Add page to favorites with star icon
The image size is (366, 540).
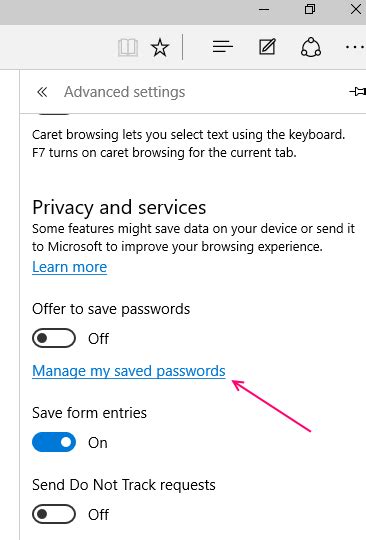pyautogui.click(x=160, y=47)
